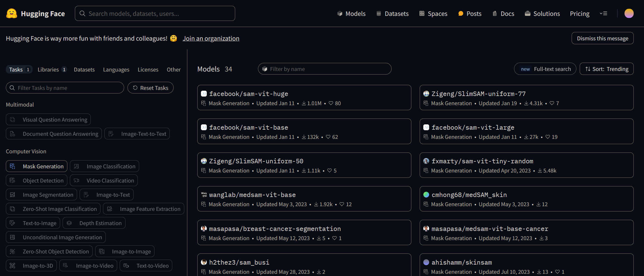Click the Filter by name field

coord(325,69)
